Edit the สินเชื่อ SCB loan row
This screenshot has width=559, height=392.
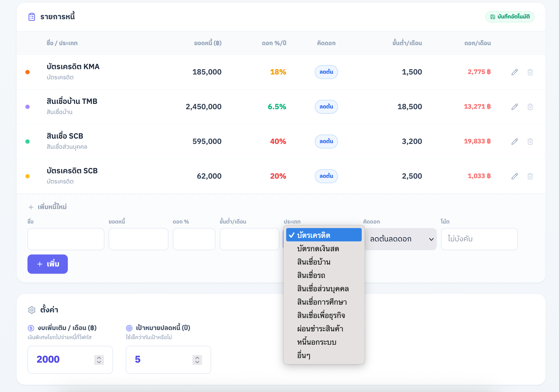coord(514,142)
